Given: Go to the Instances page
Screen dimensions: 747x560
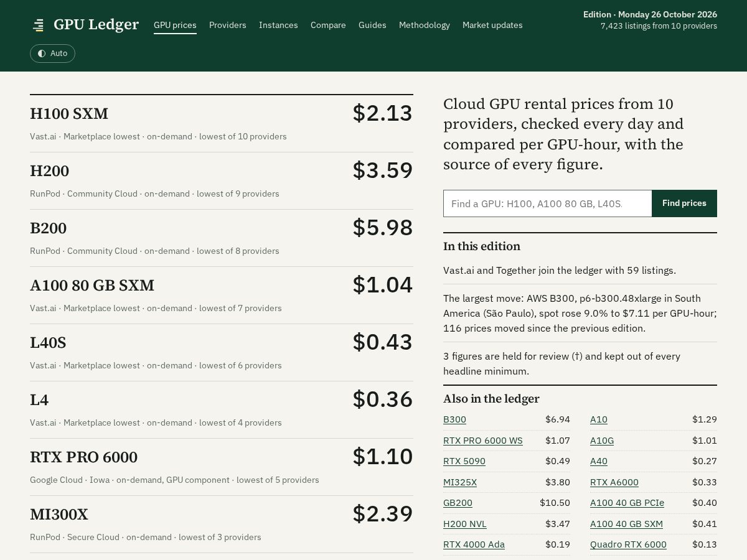Looking at the screenshot, I should (x=278, y=25).
